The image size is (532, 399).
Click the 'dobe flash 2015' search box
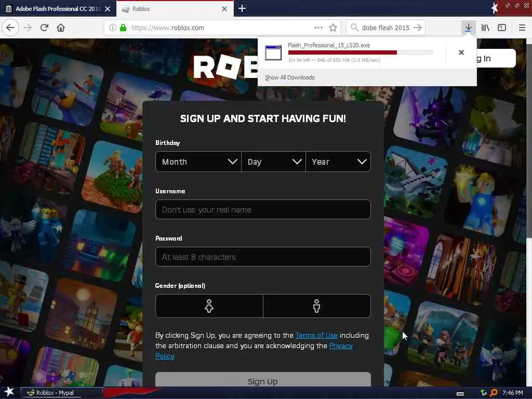386,28
